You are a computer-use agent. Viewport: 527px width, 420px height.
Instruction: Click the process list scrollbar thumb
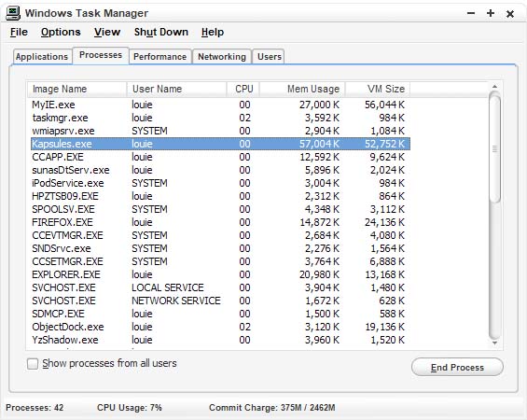click(x=494, y=148)
